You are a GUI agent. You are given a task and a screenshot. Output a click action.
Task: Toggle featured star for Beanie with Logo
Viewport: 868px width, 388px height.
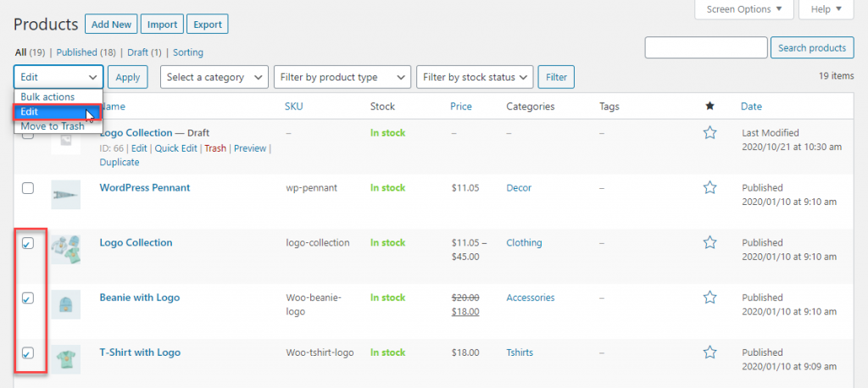tap(710, 297)
